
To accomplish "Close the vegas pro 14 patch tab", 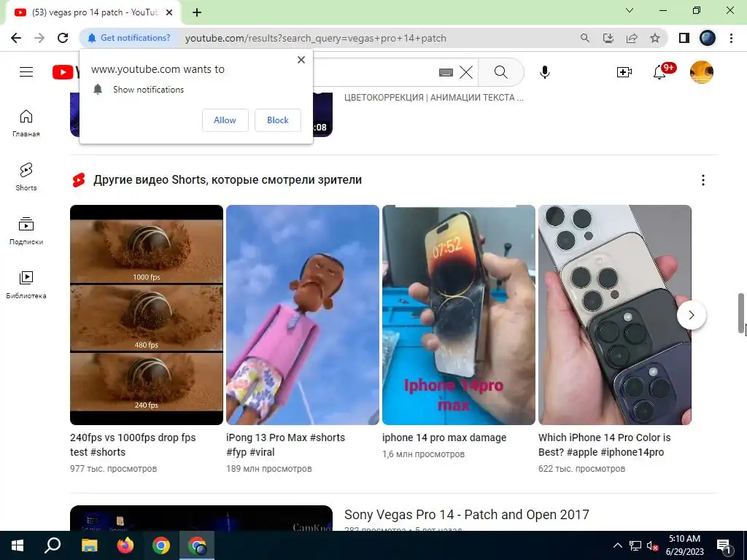I will point(169,13).
